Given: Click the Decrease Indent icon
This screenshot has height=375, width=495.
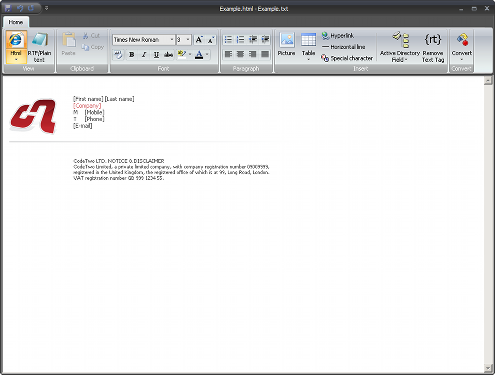Looking at the screenshot, I should [x=253, y=40].
